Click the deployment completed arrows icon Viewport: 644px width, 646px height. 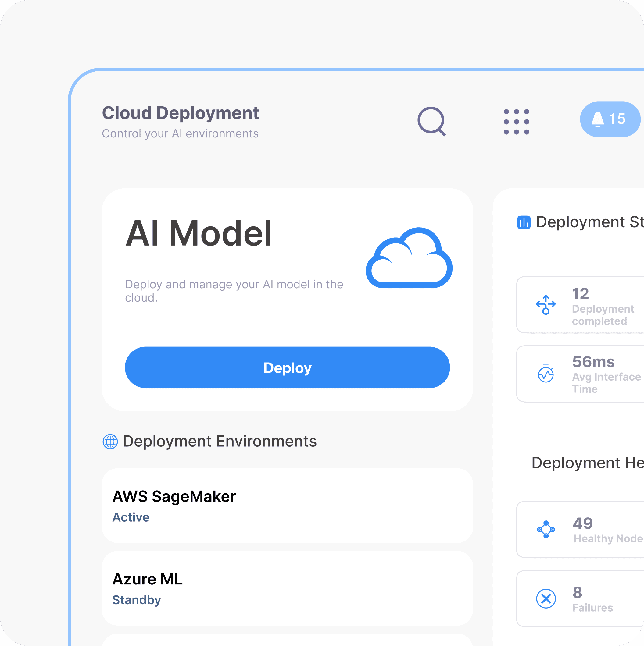546,304
